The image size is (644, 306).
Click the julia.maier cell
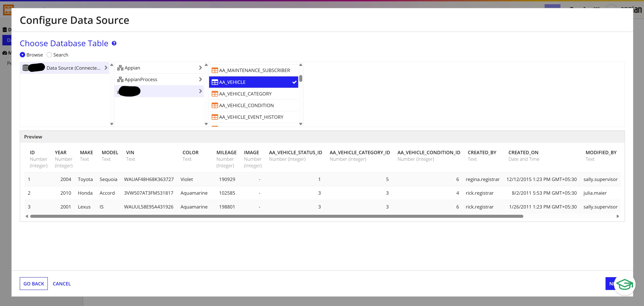click(595, 193)
